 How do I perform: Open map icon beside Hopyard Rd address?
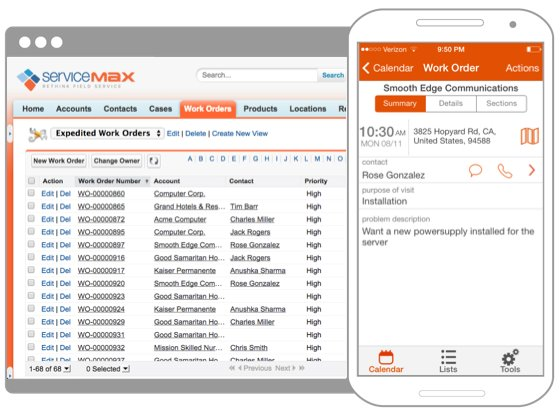pyautogui.click(x=529, y=136)
